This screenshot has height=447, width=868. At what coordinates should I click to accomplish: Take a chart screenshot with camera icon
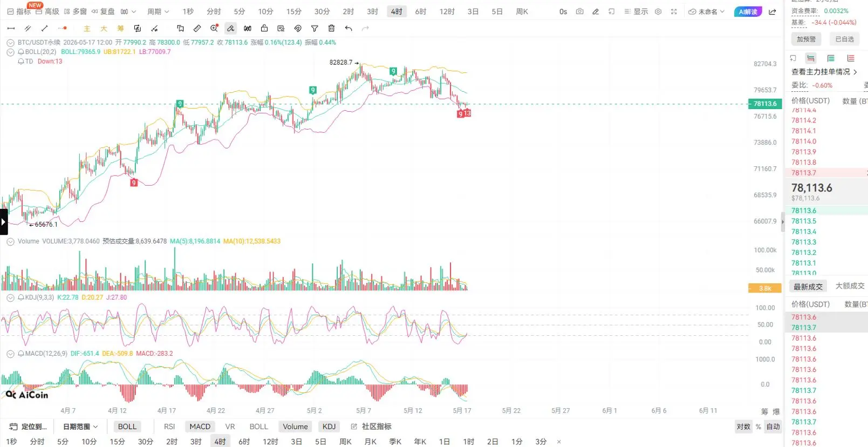(579, 11)
